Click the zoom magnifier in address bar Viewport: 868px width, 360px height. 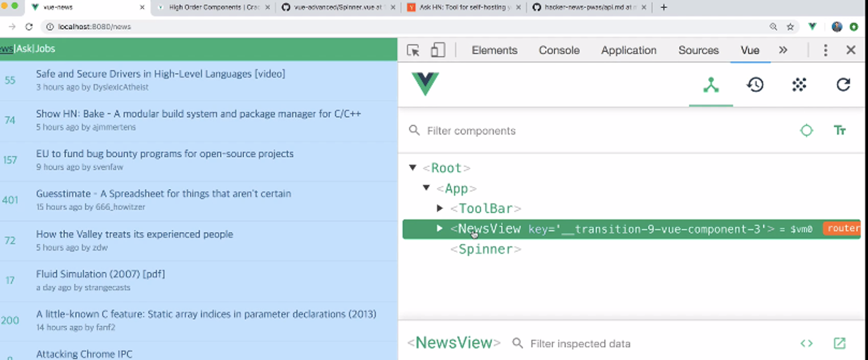tap(773, 26)
